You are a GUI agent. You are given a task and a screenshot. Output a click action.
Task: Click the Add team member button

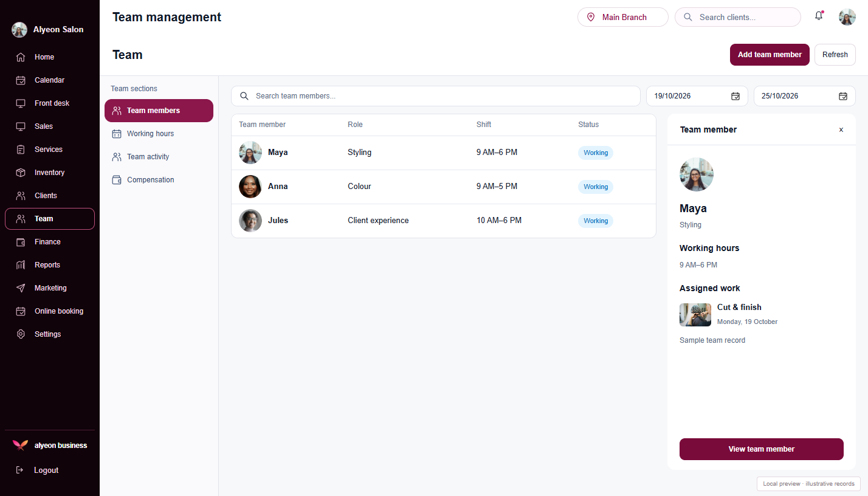[770, 55]
